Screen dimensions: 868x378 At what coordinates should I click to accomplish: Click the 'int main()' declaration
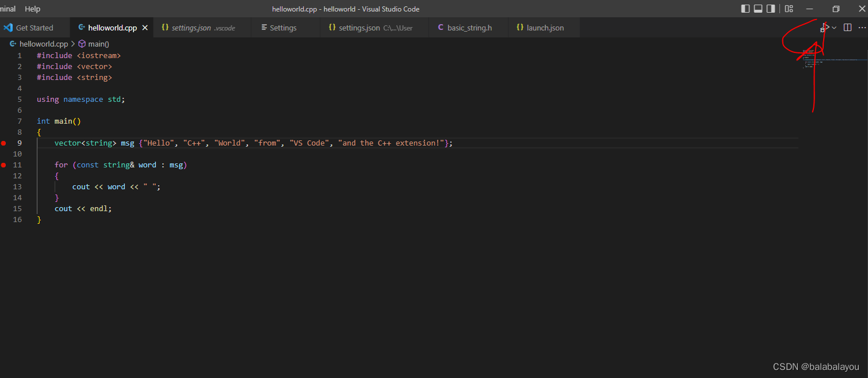[x=59, y=121]
